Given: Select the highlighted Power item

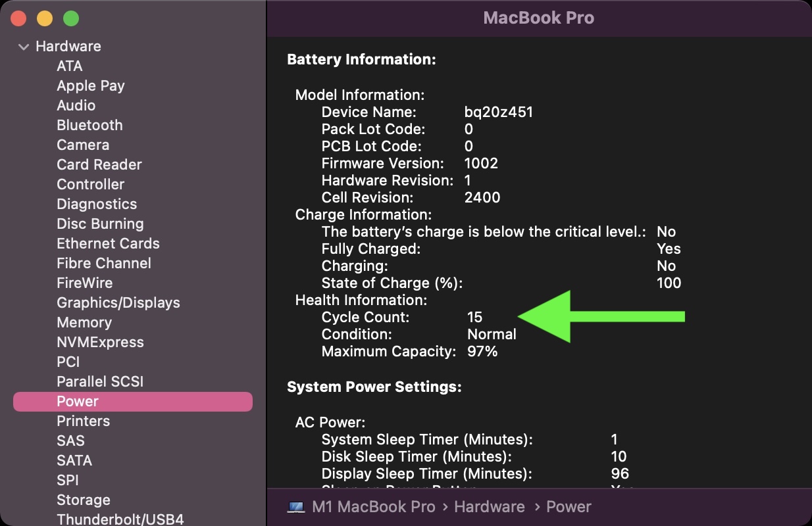Looking at the screenshot, I should (x=78, y=402).
